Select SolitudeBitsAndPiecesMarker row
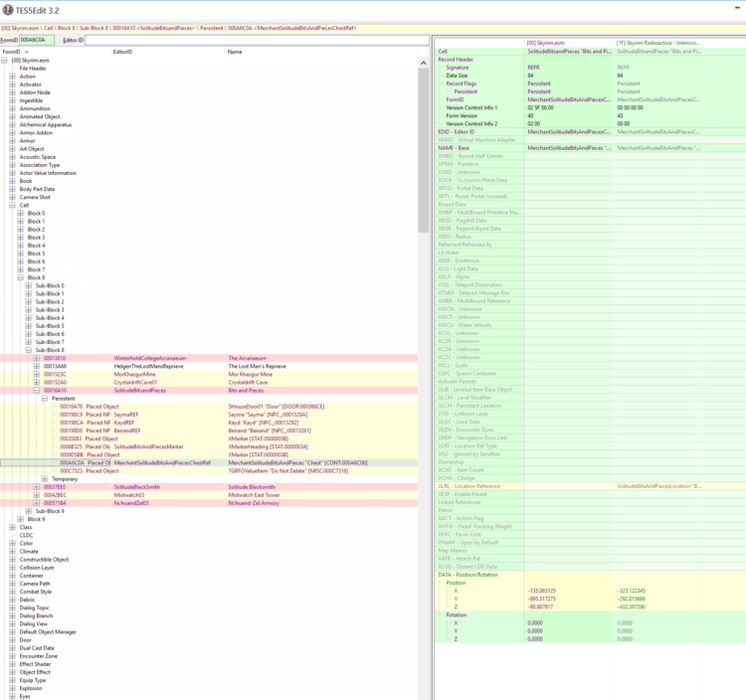The width and height of the screenshot is (746, 700). click(x=209, y=447)
